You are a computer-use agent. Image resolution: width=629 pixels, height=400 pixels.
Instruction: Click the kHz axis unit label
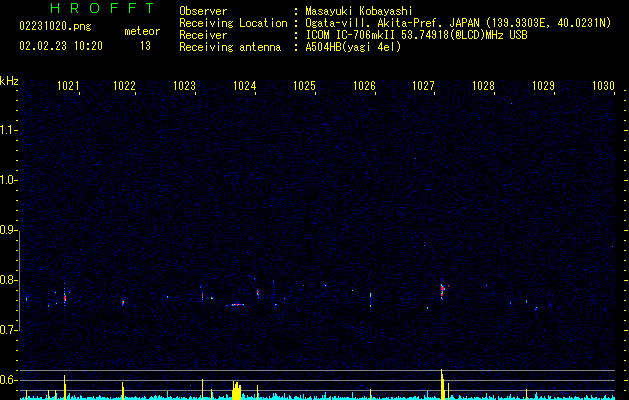[9, 81]
